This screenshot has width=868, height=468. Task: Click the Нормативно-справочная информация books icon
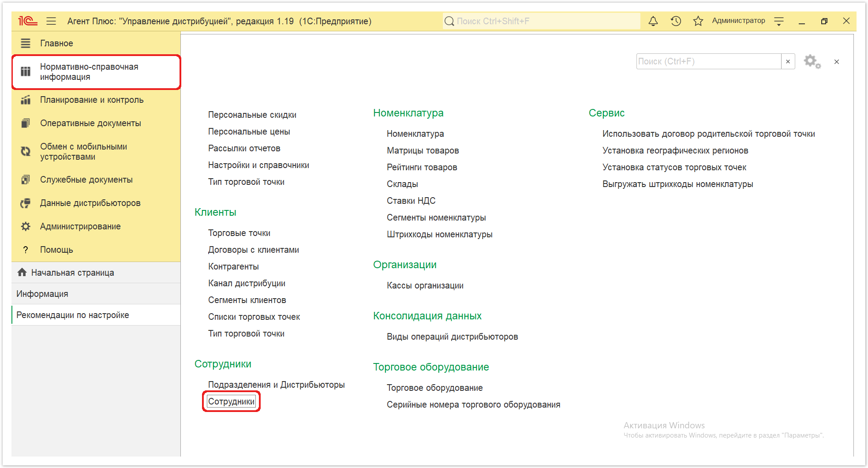(26, 71)
